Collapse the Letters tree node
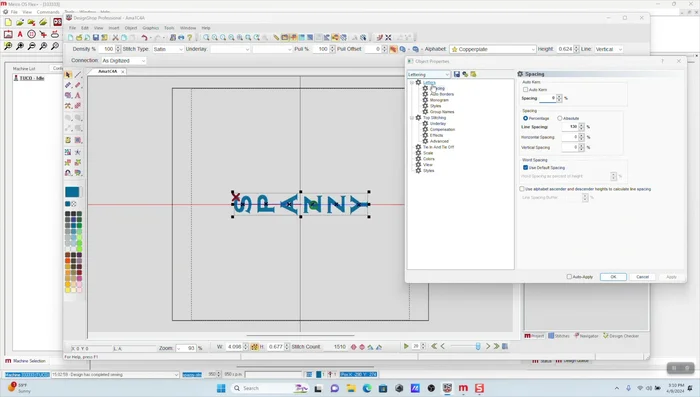 [412, 83]
